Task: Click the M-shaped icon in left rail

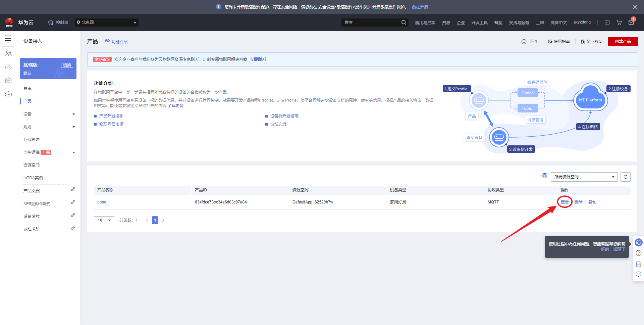Action: tap(8, 53)
